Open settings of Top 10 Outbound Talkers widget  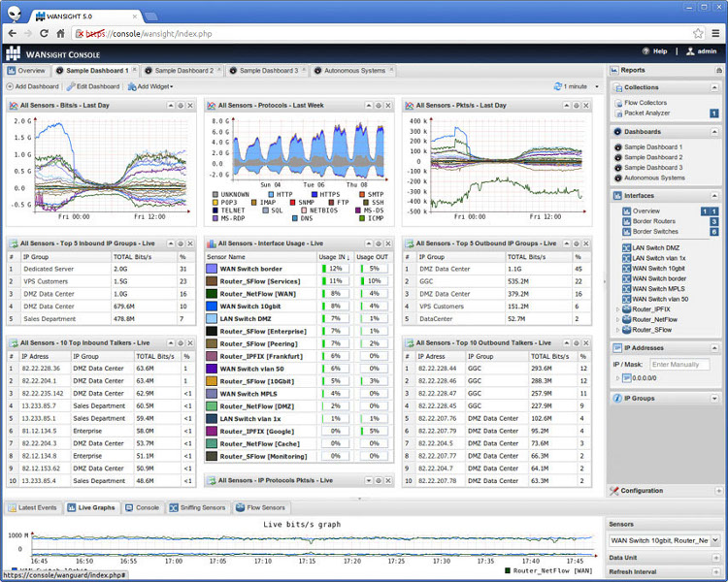tap(577, 343)
